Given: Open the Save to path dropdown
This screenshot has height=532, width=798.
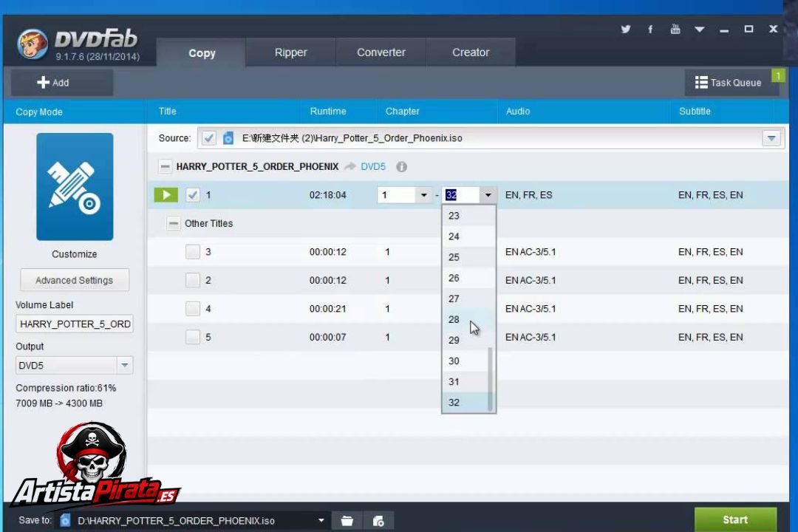Looking at the screenshot, I should pos(321,520).
